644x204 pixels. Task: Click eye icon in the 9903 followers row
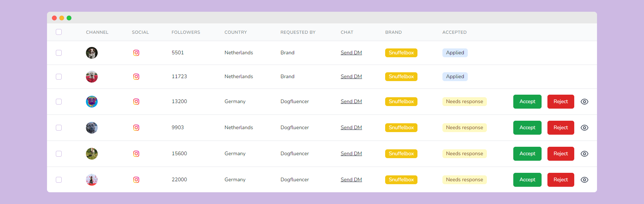pyautogui.click(x=585, y=128)
